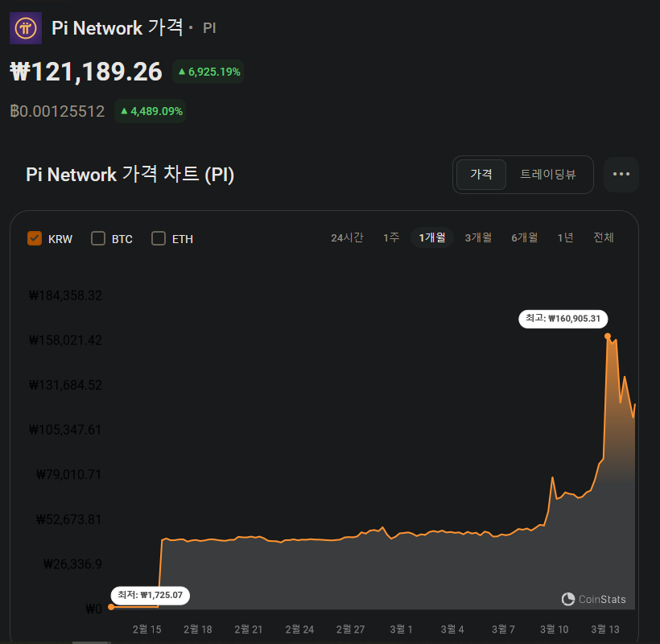
Task: Click the 3월 7 date label
Action: point(503,630)
